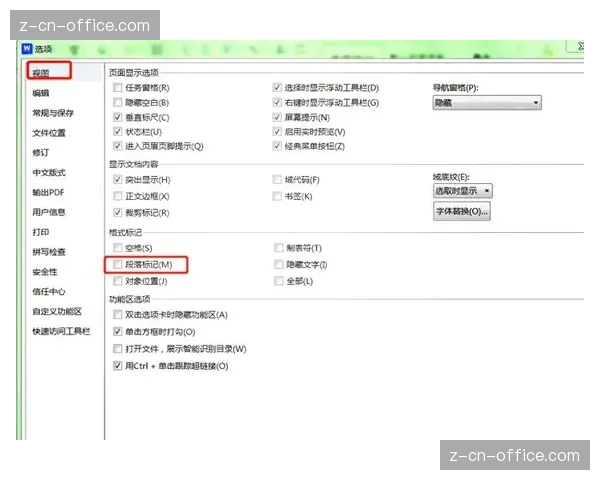This screenshot has height=480, width=600.
Task: Open the 打印 settings category
Action: click(41, 232)
